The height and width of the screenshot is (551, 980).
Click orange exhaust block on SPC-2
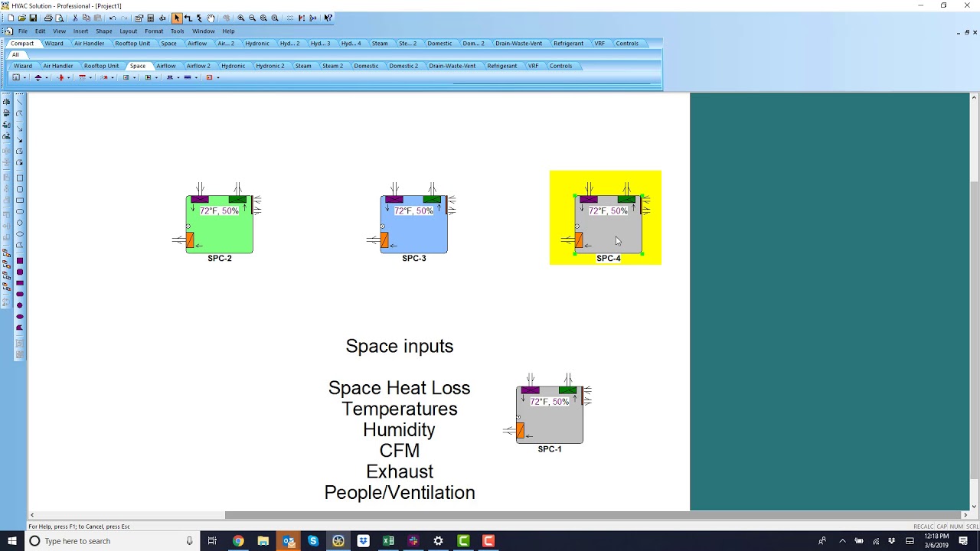tap(190, 240)
